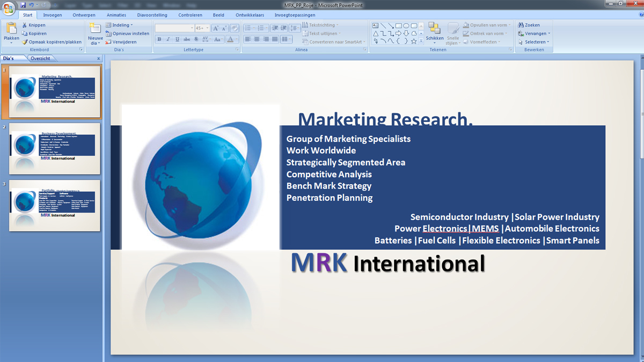Open the Beeld ribbon tab
644x362 pixels.
click(x=218, y=15)
